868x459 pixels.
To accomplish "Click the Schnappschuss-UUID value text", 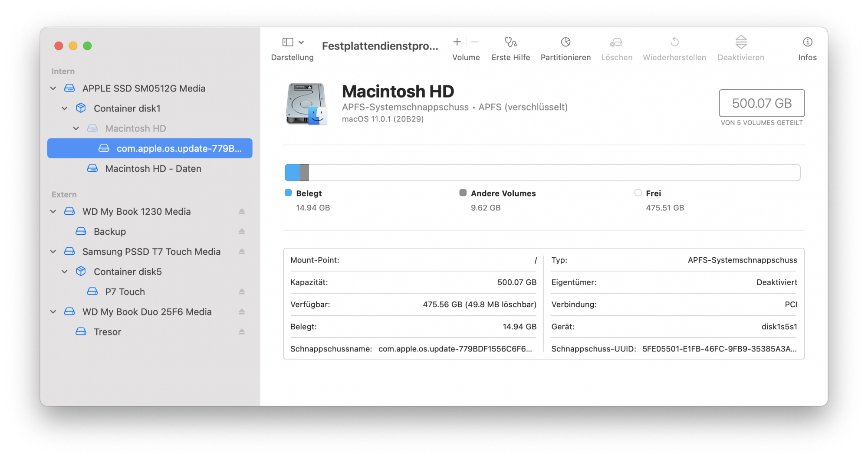I will 720,349.
